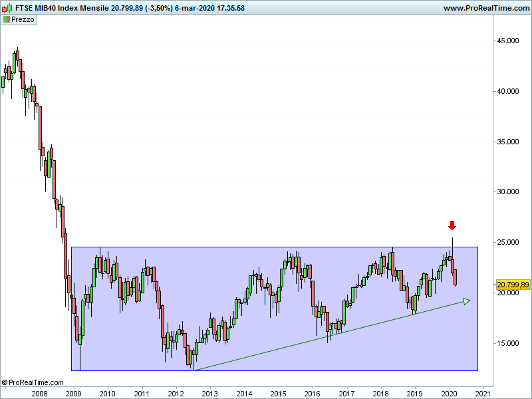Click the 2013 year label on the time axis
The image size is (532, 399).
209,394
